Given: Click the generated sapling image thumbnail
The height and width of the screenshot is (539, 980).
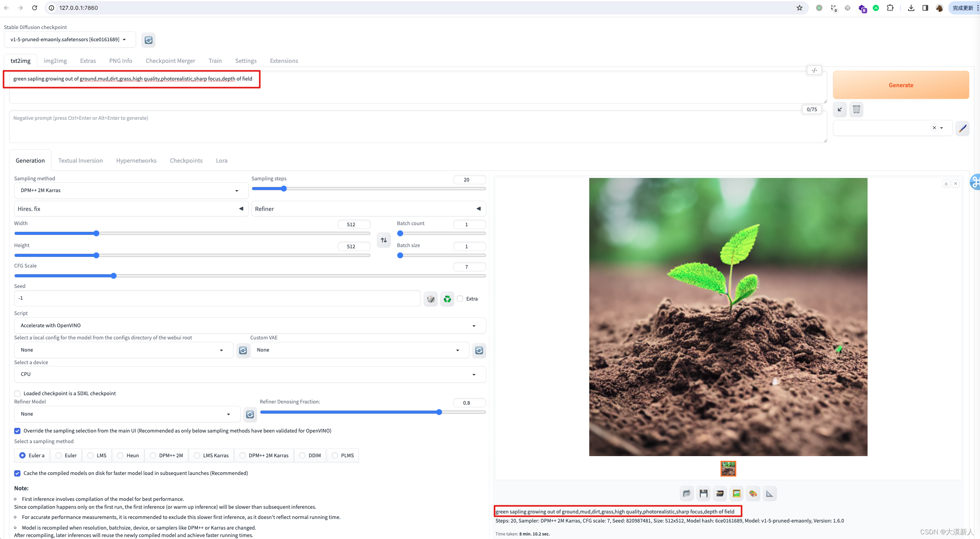Looking at the screenshot, I should (x=728, y=468).
